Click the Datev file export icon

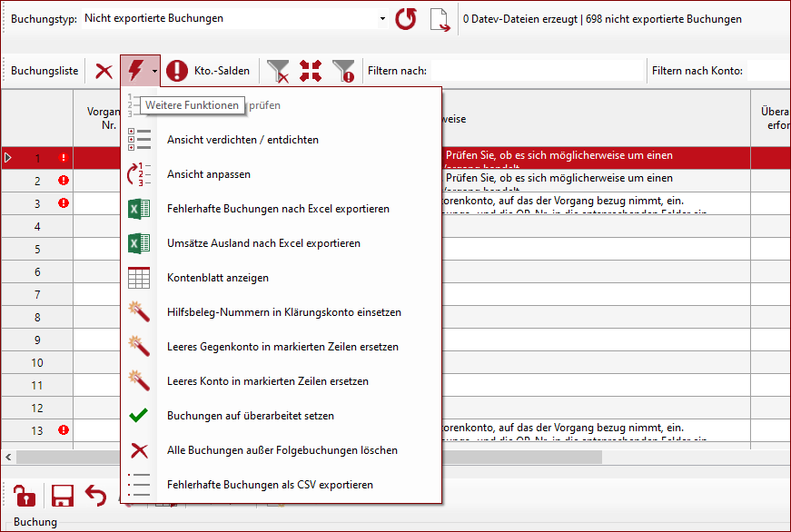(x=440, y=19)
